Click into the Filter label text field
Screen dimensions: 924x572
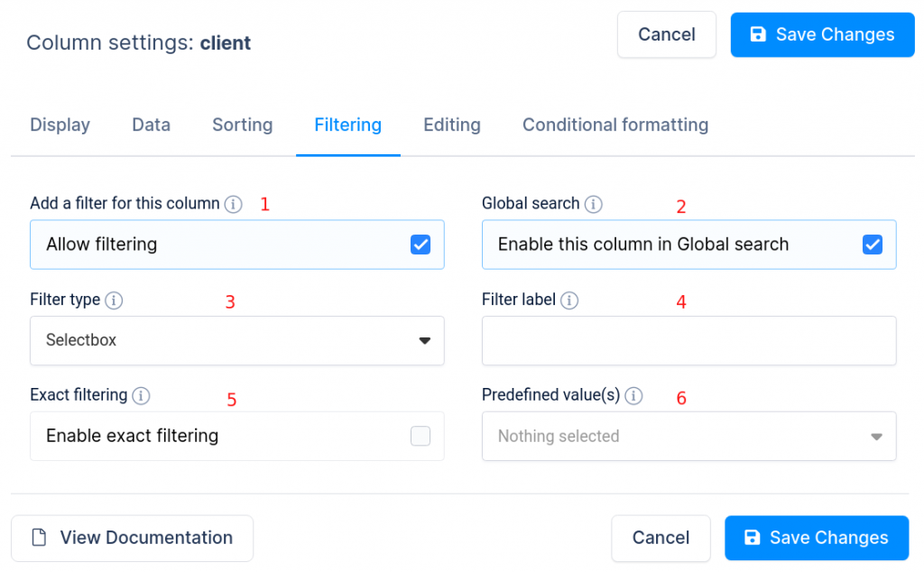(x=688, y=341)
